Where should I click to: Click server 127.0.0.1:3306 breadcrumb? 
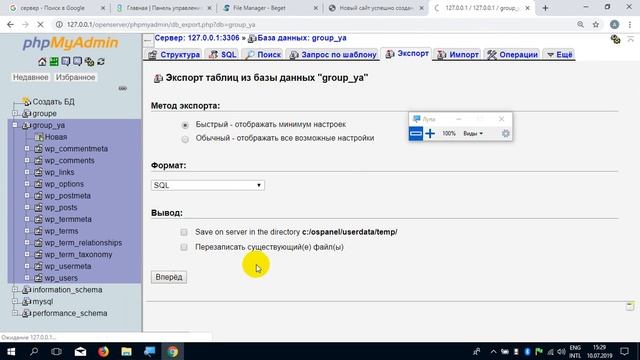click(x=197, y=38)
